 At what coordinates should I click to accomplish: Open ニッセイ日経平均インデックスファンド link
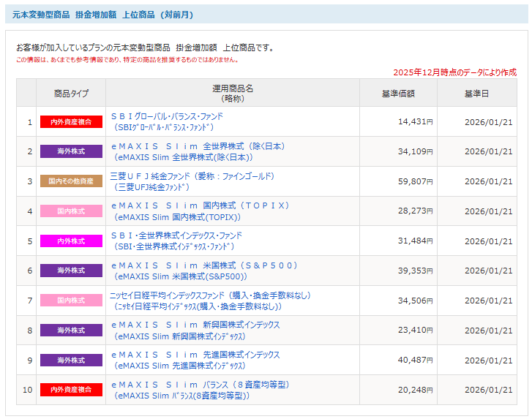pos(210,295)
